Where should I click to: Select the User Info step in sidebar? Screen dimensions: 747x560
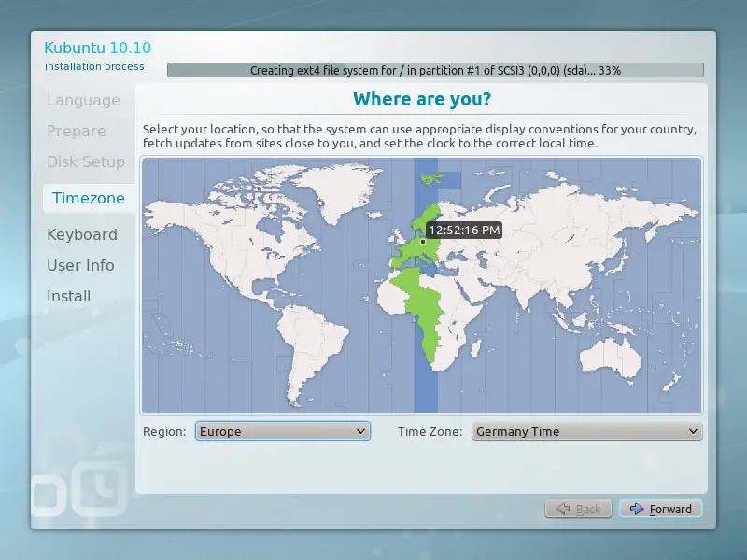point(80,265)
